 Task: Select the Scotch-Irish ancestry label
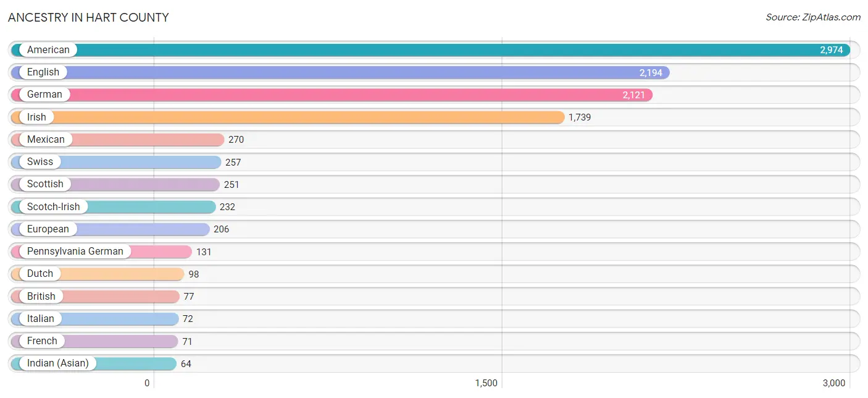tap(53, 206)
